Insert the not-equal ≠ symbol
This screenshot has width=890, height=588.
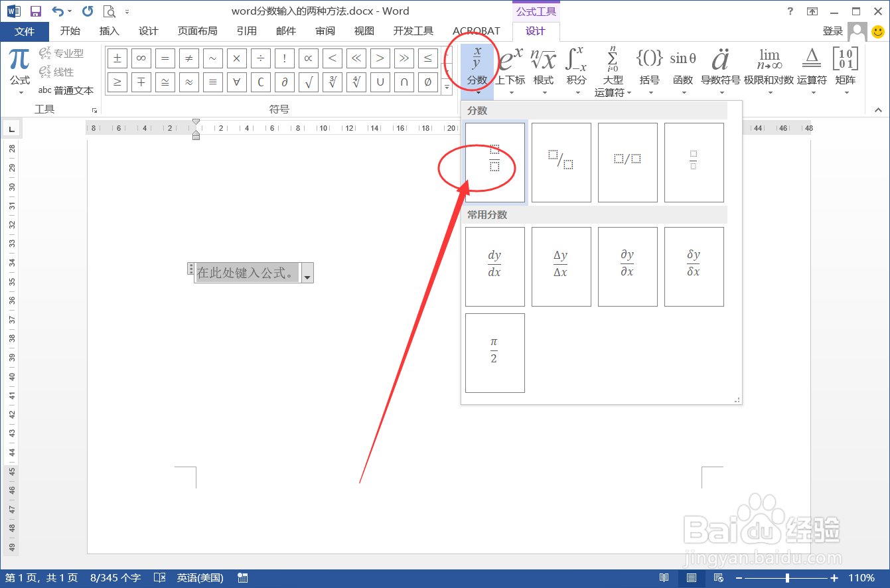pyautogui.click(x=189, y=58)
